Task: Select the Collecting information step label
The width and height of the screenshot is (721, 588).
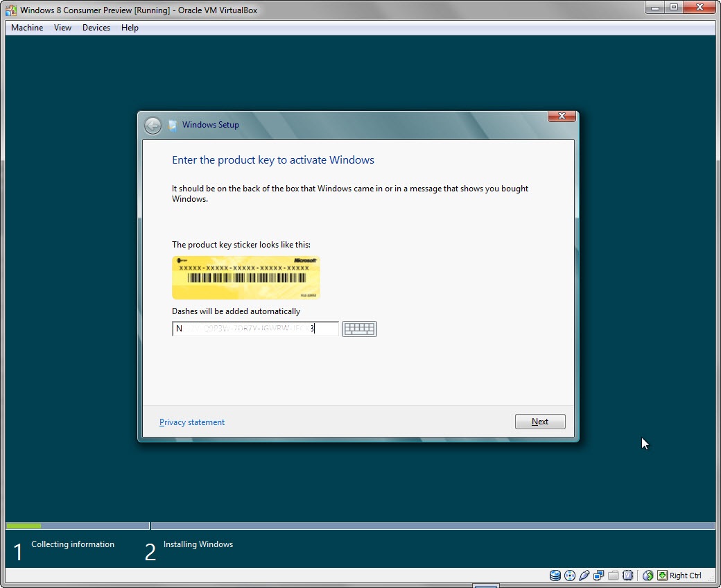Action: [73, 544]
